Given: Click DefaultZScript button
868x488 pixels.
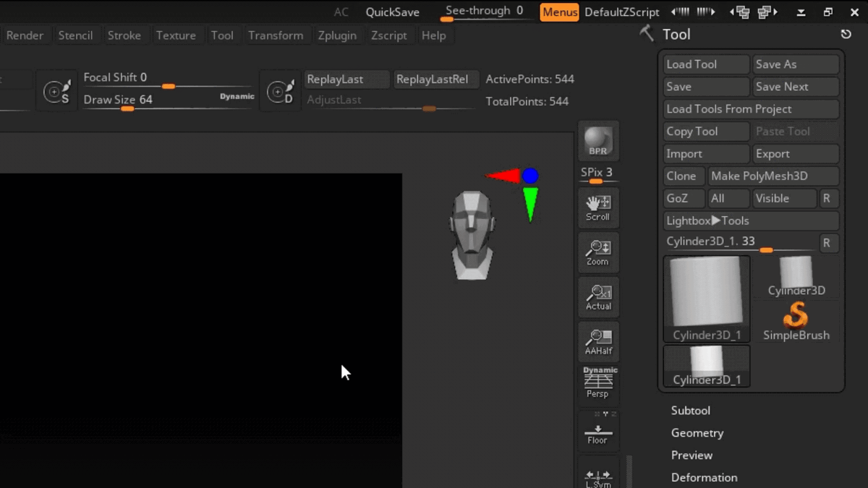Looking at the screenshot, I should click(x=622, y=12).
